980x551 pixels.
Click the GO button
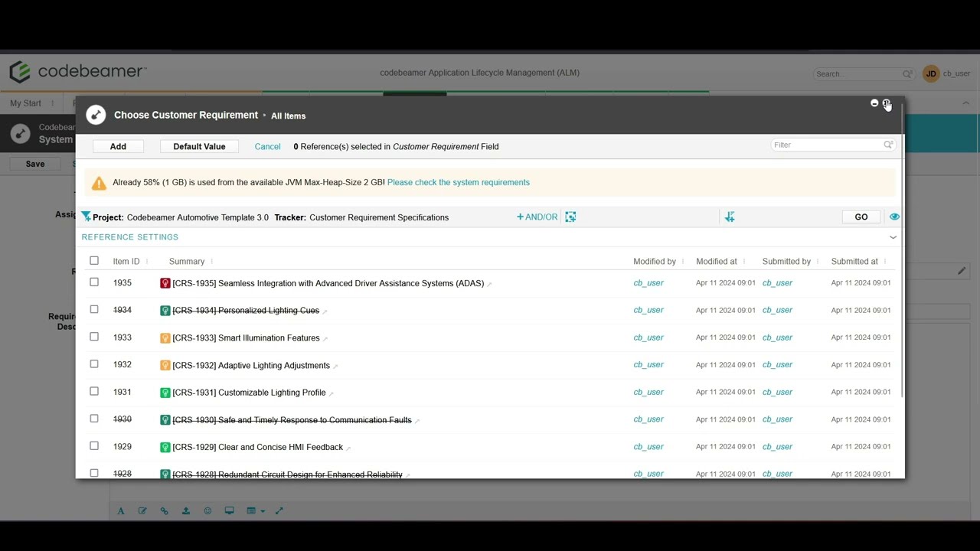[x=861, y=217]
